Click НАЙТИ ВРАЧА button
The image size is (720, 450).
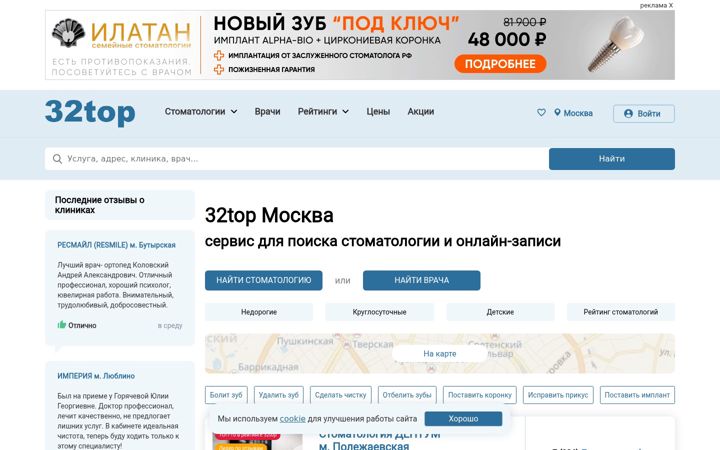(422, 280)
